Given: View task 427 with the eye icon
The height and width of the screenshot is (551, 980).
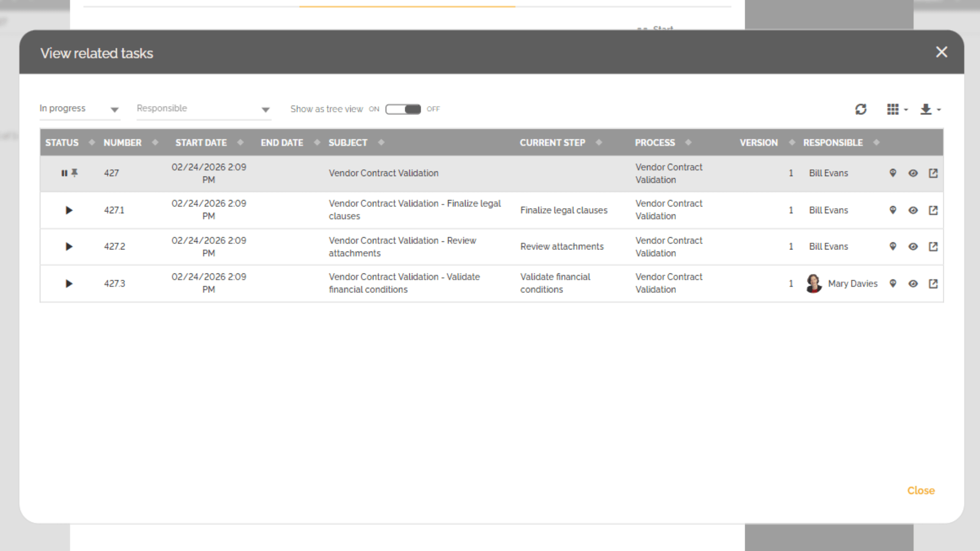Looking at the screenshot, I should click(913, 173).
